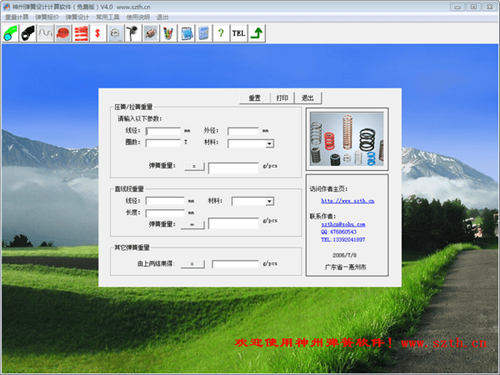Click the 线径 field in compression spring section
Viewport: 500px width, 375px height.
pyautogui.click(x=163, y=131)
